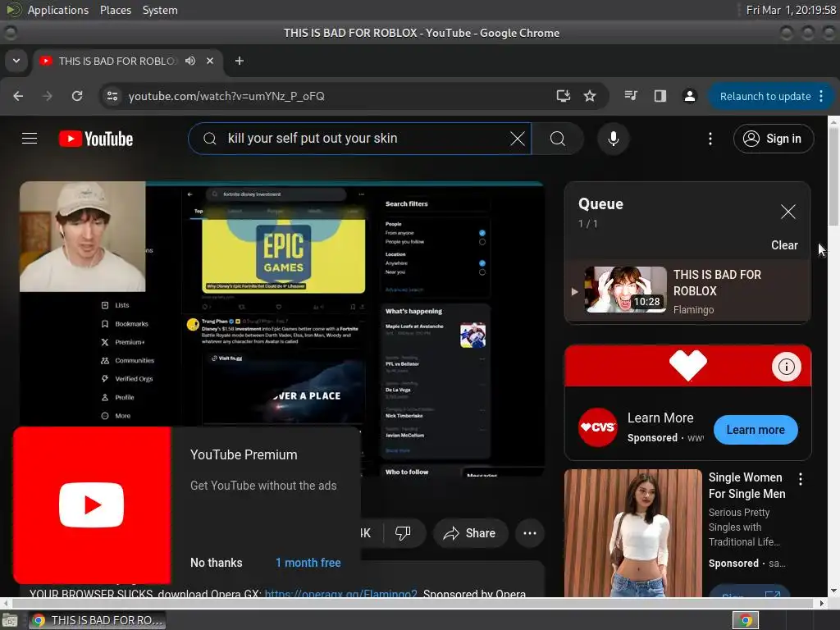Click CVS logo in ad
Viewport: 840px width, 630px height.
click(598, 427)
